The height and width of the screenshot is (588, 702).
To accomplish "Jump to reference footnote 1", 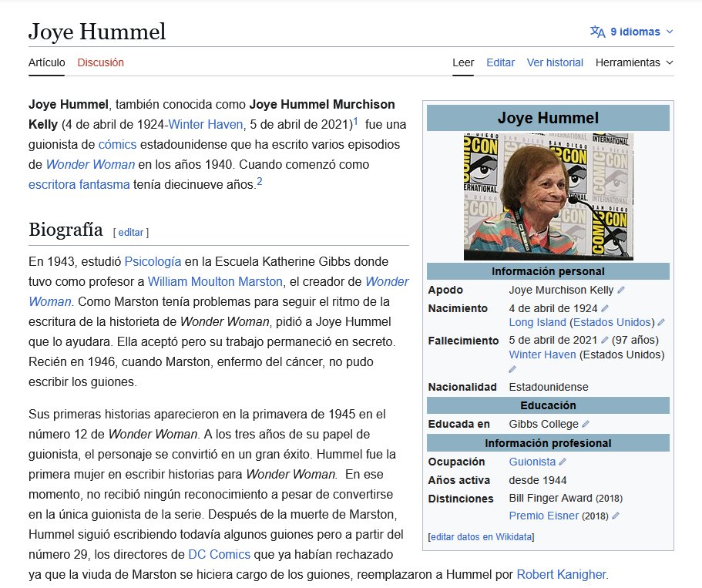I will [x=355, y=121].
